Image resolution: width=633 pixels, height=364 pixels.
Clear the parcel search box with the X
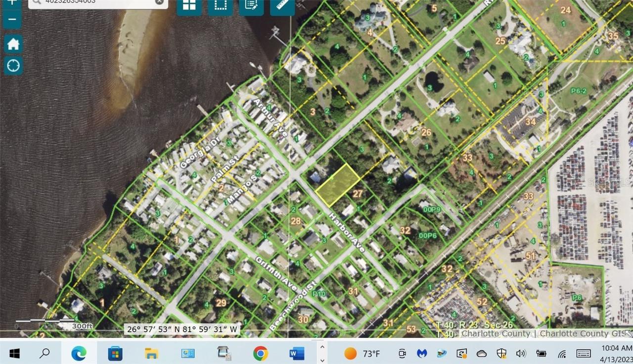pyautogui.click(x=159, y=2)
